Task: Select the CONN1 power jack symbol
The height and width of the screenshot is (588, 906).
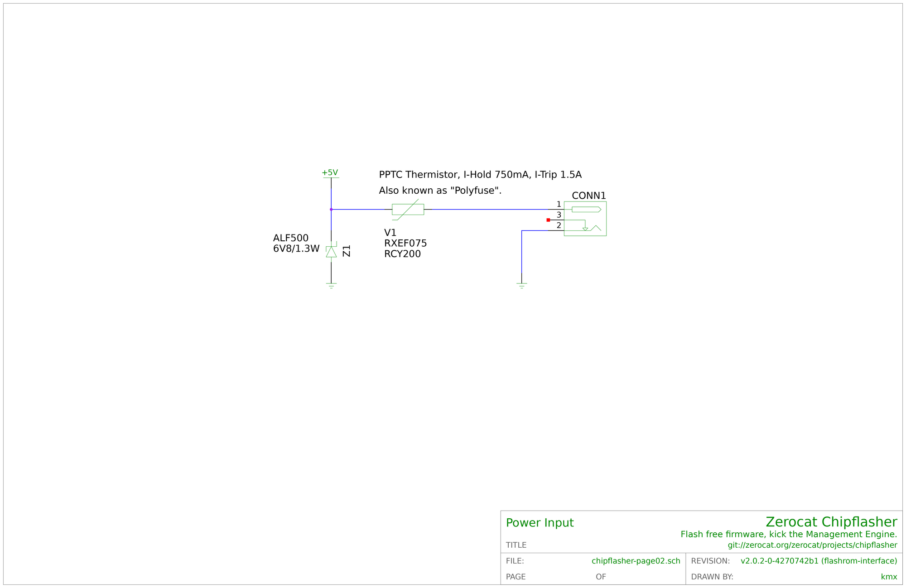Action: pyautogui.click(x=585, y=219)
